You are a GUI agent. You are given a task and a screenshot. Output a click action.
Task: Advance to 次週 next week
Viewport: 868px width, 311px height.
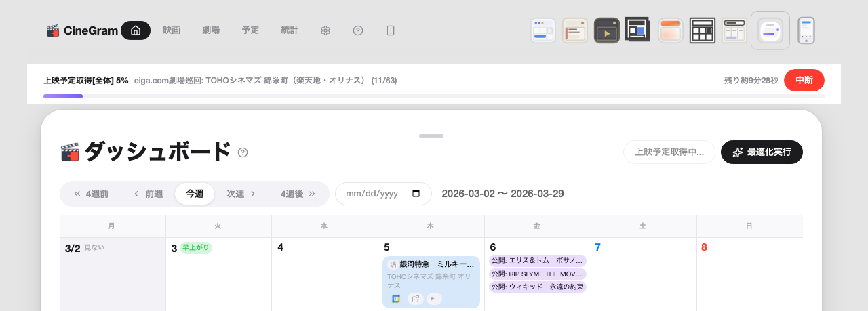click(241, 194)
